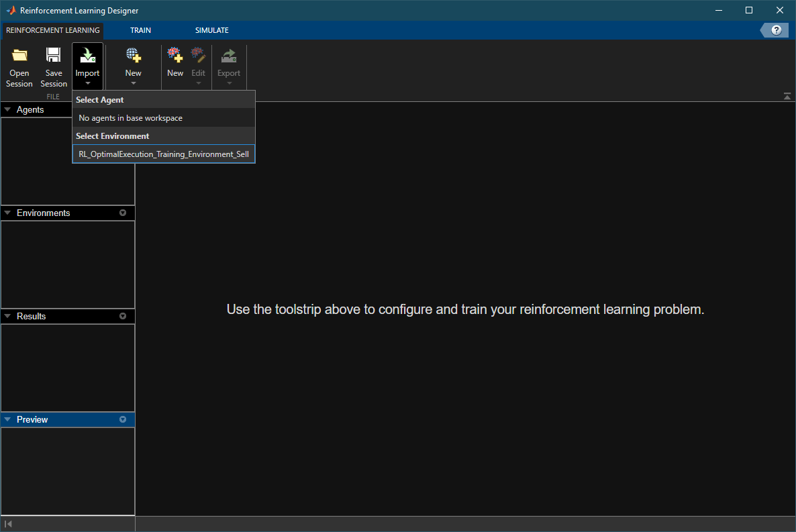
Task: Select the REINFORCEMENT LEARNING tab
Action: coord(53,30)
